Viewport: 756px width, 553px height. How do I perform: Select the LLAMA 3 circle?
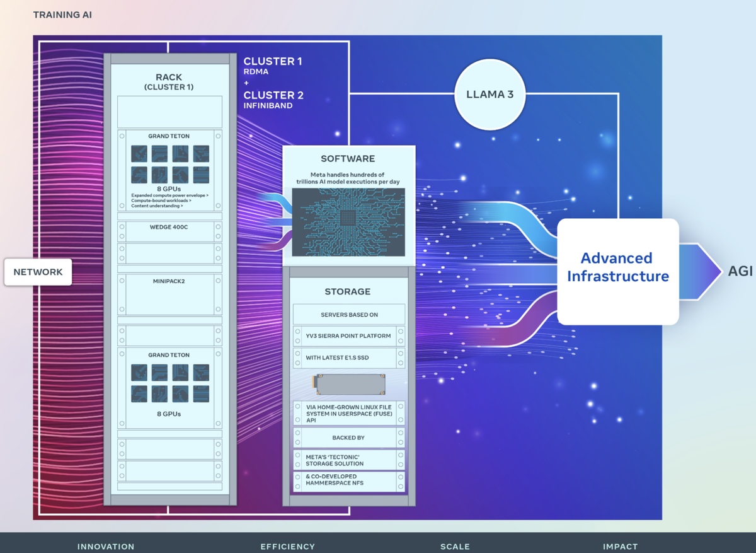490,95
